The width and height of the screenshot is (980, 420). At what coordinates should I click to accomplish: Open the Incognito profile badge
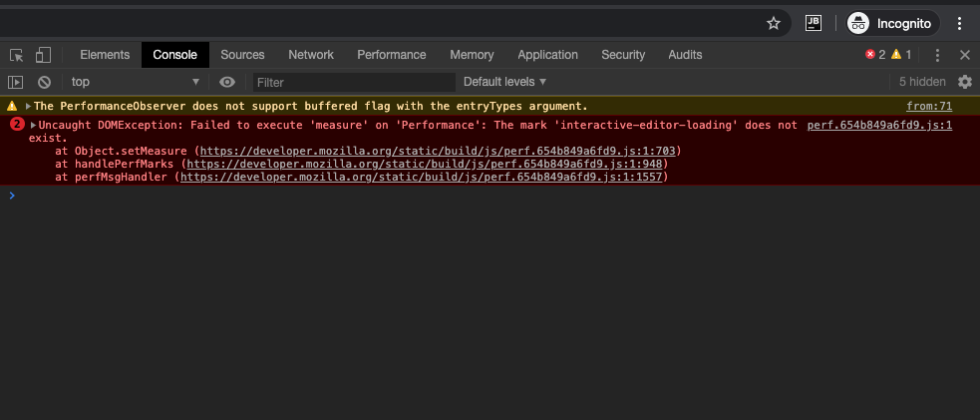(x=892, y=24)
